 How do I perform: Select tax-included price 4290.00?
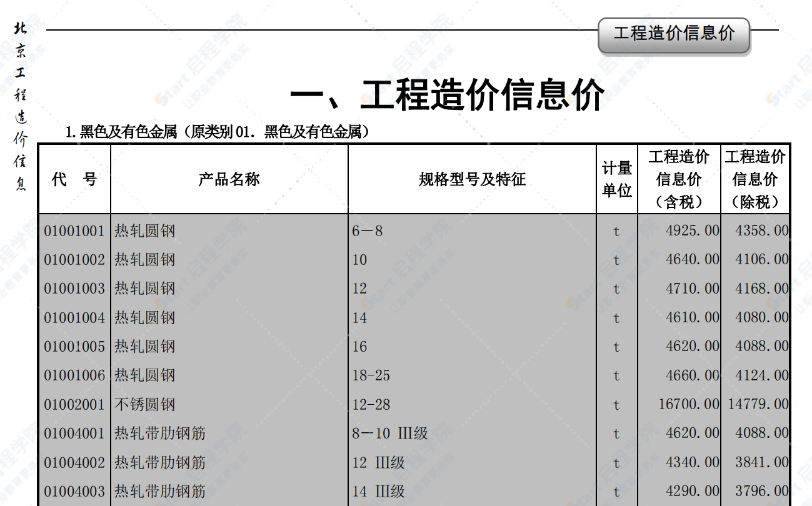(693, 491)
